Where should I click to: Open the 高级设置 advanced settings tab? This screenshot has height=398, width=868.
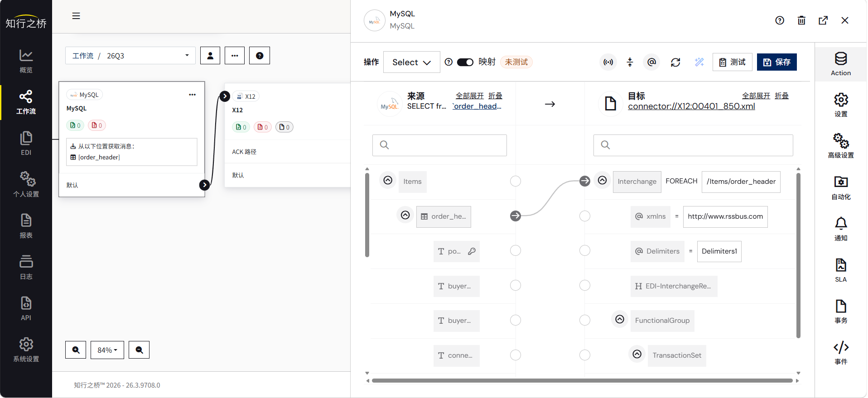[x=841, y=145]
